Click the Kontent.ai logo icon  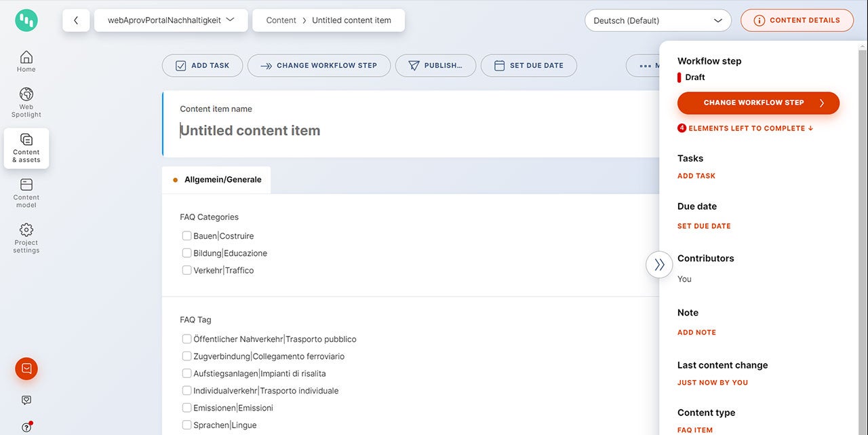tap(26, 20)
